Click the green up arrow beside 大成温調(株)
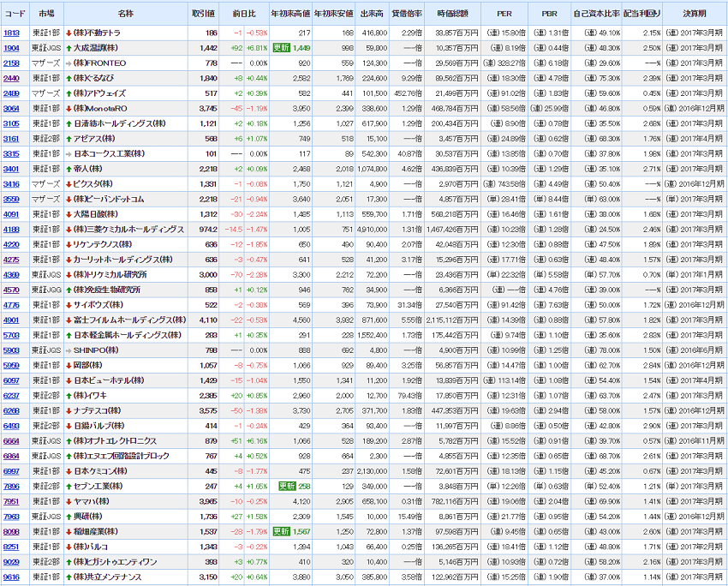 69,48
